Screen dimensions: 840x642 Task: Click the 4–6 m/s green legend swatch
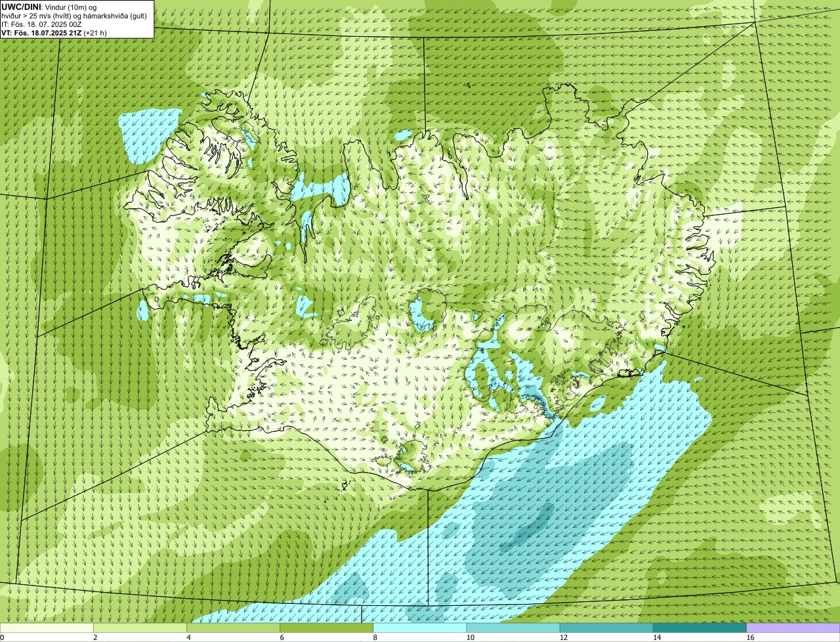[234, 628]
